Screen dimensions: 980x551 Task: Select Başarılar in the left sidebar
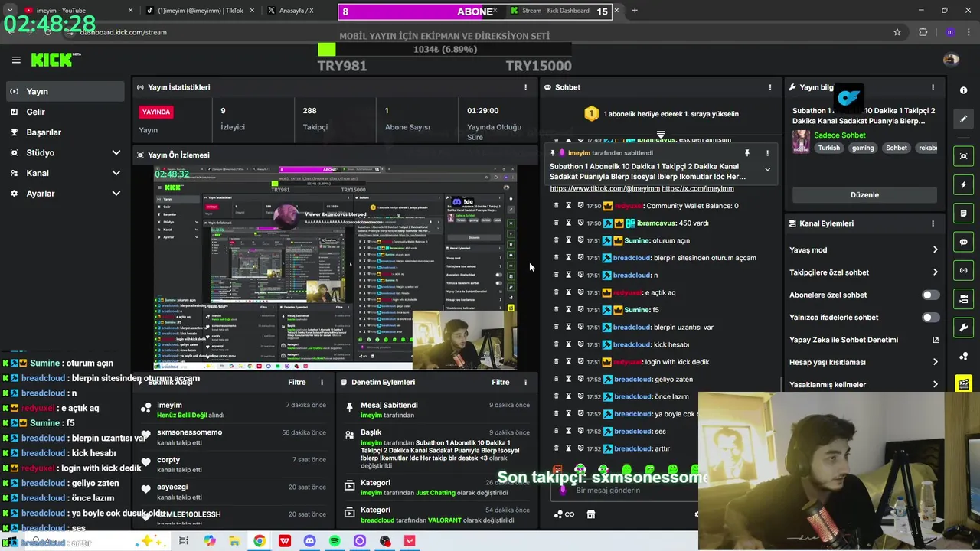64,132
